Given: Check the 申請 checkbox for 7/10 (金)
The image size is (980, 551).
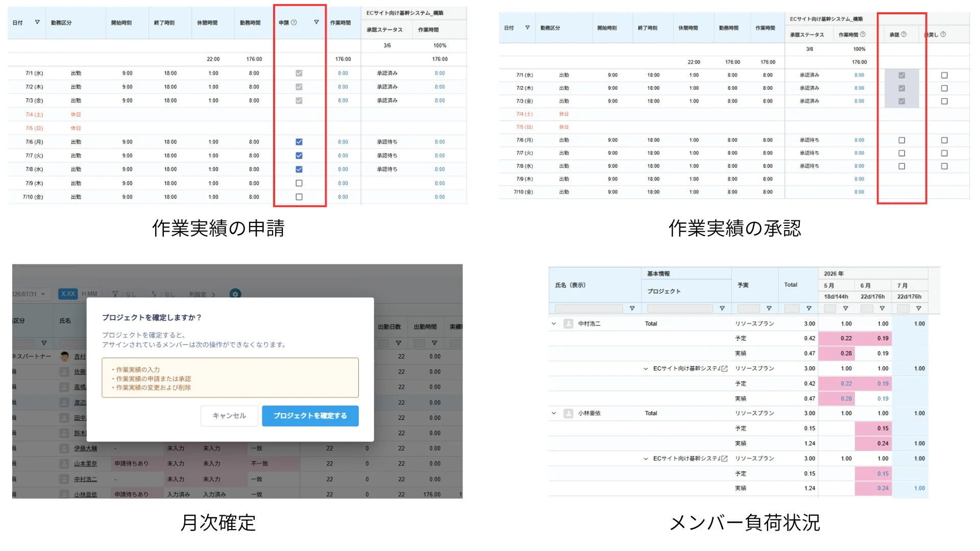Looking at the screenshot, I should click(x=299, y=197).
